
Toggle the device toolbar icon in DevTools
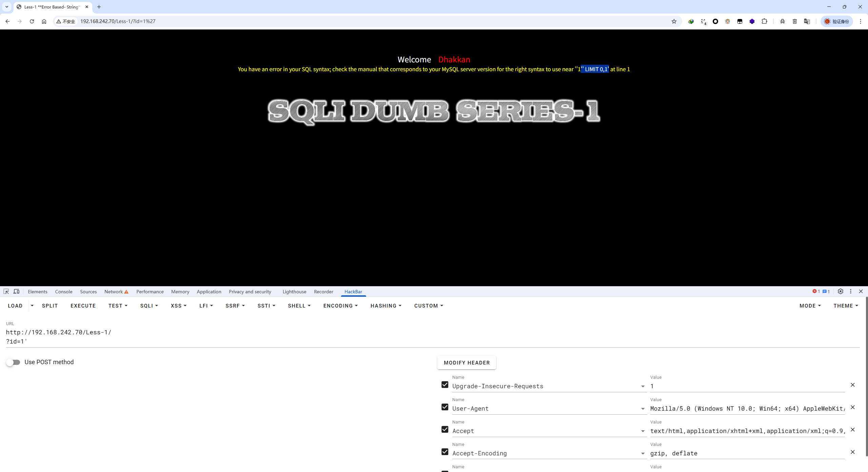coord(16,291)
